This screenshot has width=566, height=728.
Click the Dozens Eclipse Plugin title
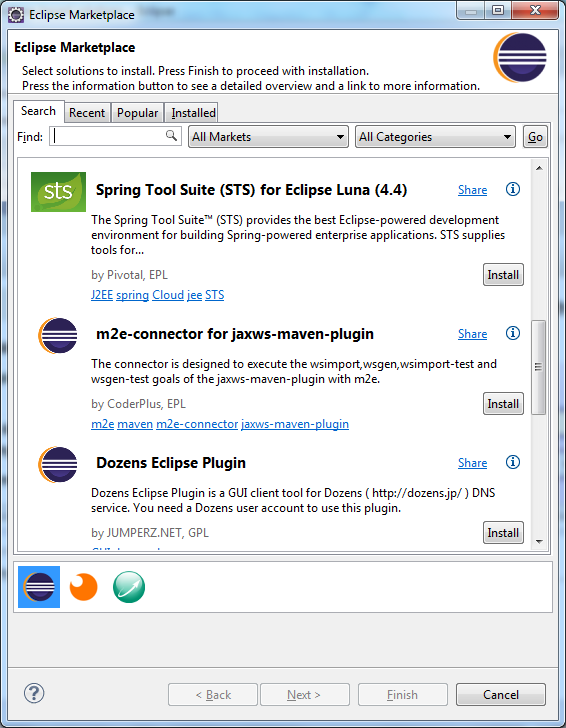click(171, 463)
